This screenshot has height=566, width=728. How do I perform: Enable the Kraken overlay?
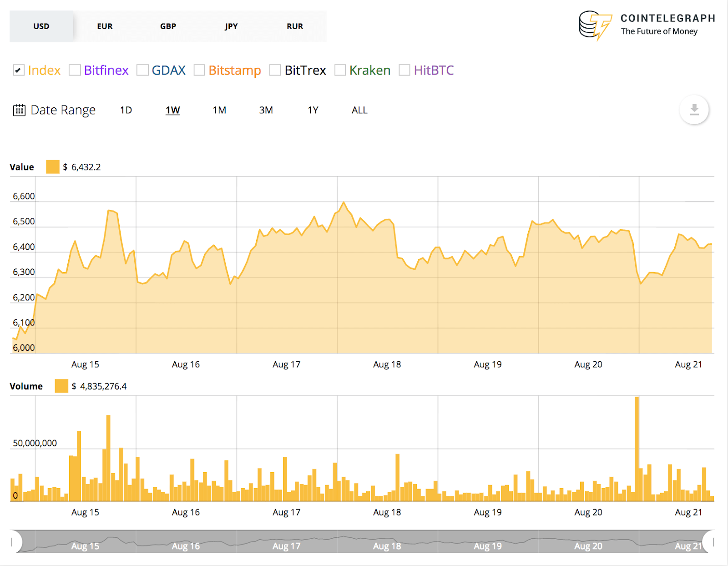340,70
